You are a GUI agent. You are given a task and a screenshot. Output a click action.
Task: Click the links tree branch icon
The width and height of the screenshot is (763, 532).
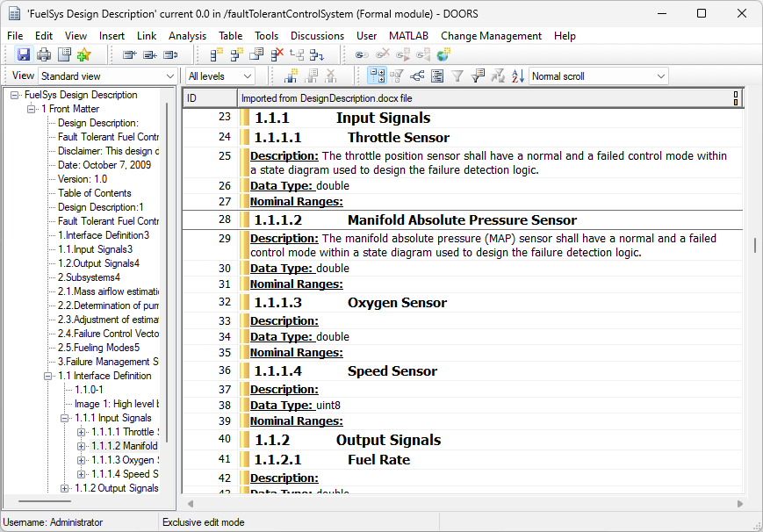click(419, 75)
